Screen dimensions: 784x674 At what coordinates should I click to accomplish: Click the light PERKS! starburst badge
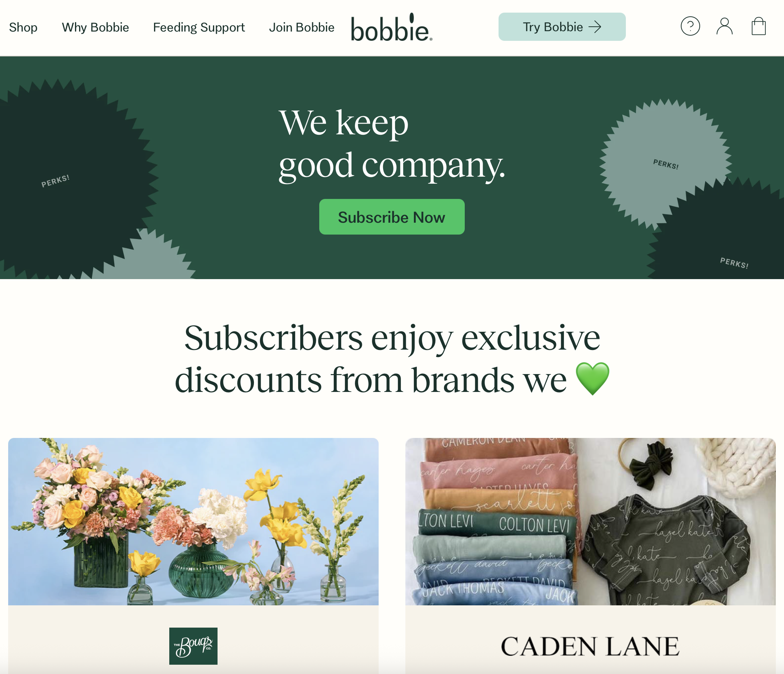tap(665, 164)
